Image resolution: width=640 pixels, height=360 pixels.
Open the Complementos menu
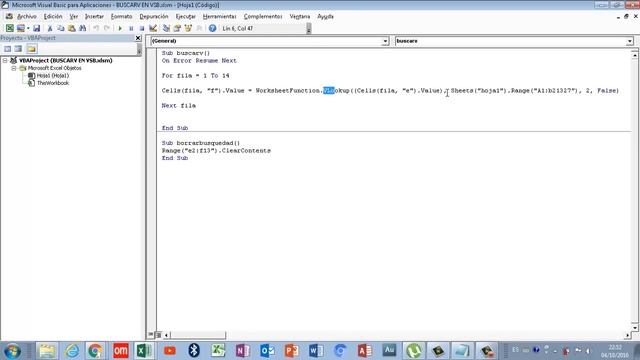coord(263,16)
